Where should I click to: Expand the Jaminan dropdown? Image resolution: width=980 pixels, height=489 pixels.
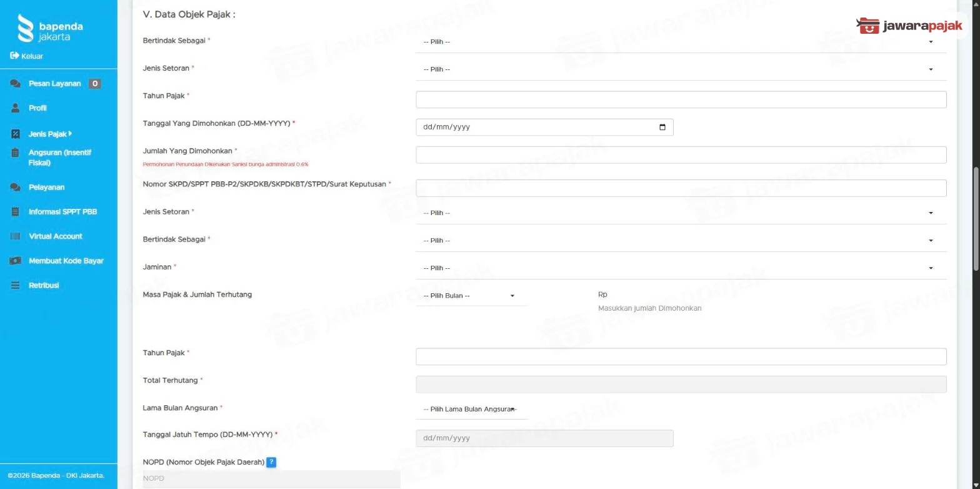681,268
